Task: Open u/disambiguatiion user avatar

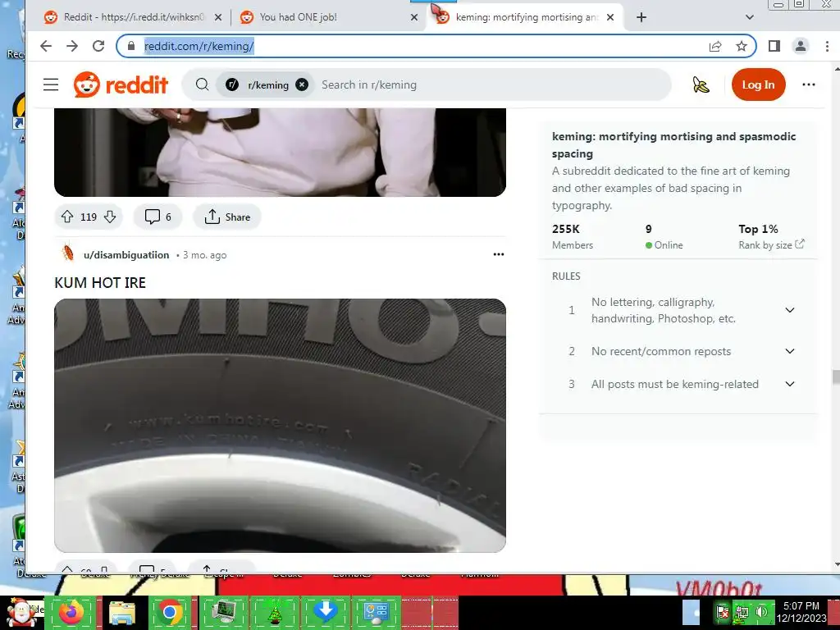Action: click(67, 253)
